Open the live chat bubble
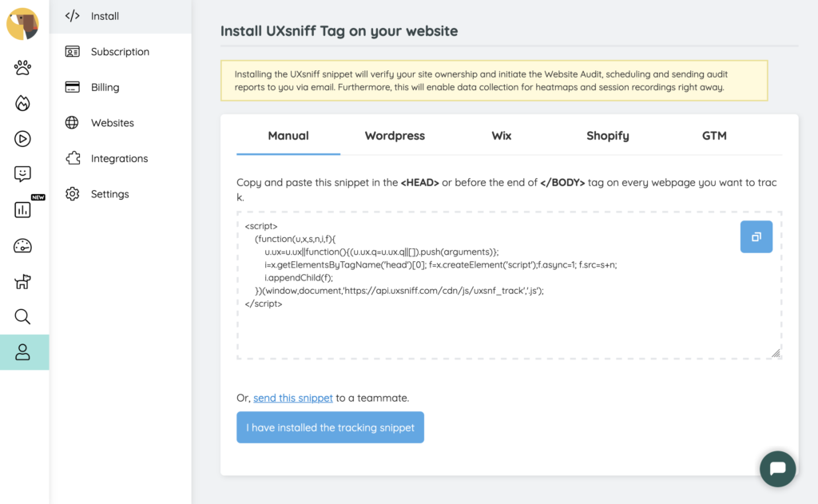 (777, 469)
